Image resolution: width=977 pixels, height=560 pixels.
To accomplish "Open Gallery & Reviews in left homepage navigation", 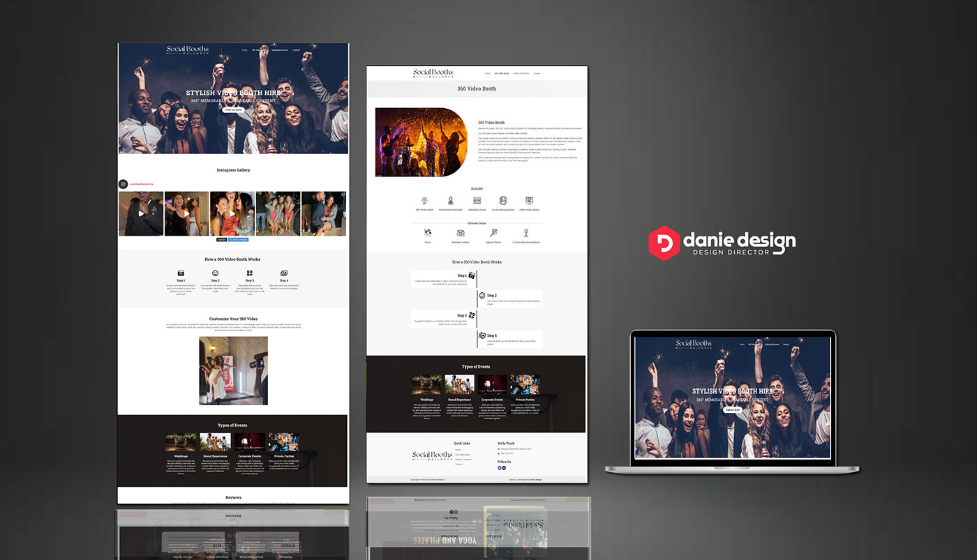I will 279,50.
